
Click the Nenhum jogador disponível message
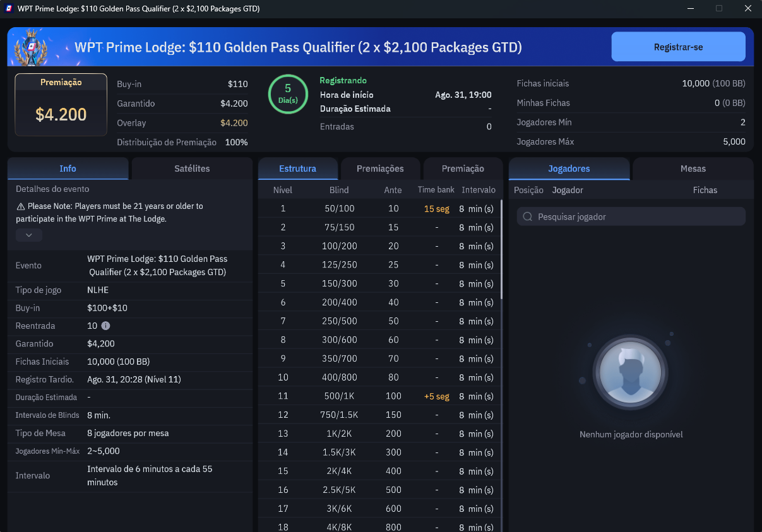click(x=631, y=435)
